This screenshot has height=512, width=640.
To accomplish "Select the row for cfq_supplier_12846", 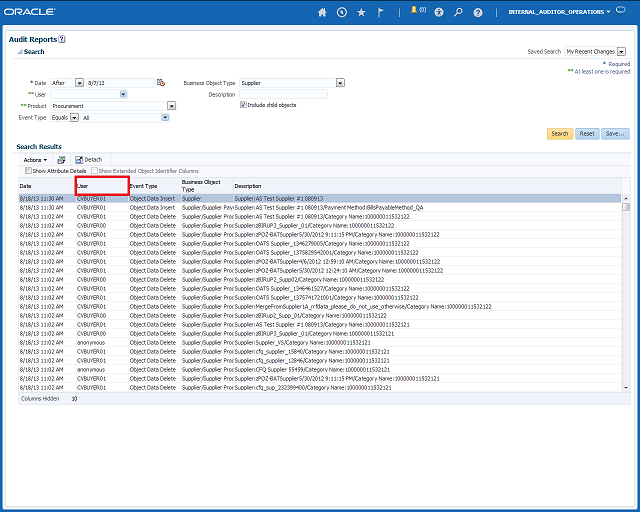I will tap(320, 360).
